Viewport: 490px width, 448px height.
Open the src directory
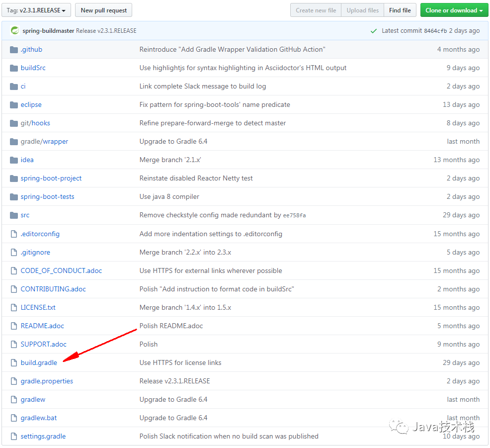[x=25, y=215]
